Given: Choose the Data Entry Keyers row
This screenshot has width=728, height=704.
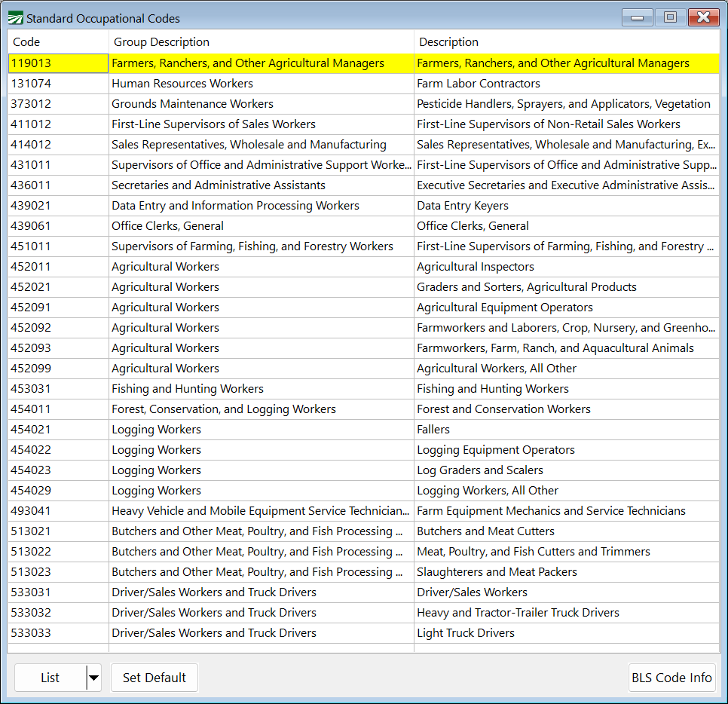Looking at the screenshot, I should [x=462, y=206].
